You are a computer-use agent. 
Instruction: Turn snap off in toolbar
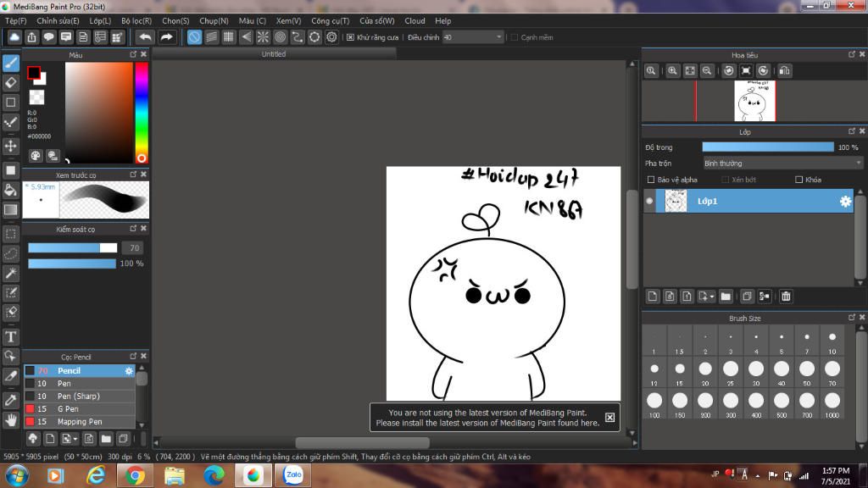(194, 37)
